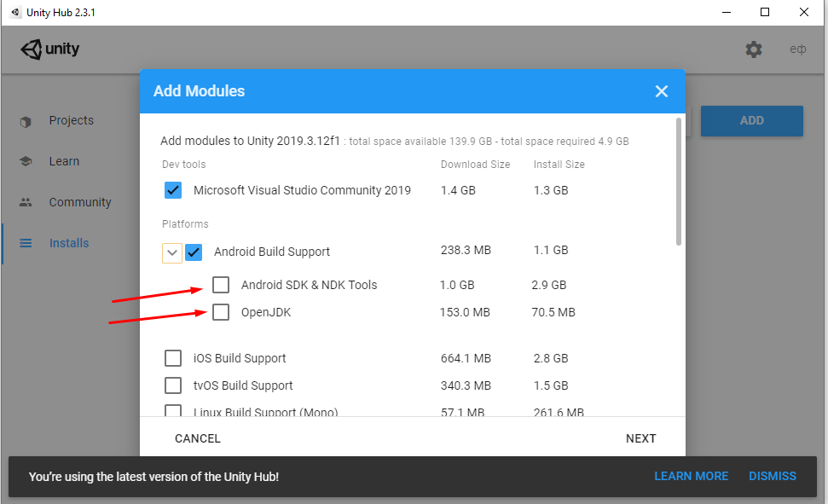The height and width of the screenshot is (504, 828).
Task: Click Microsoft Visual Studio Community 2019 label
Action: click(x=302, y=190)
